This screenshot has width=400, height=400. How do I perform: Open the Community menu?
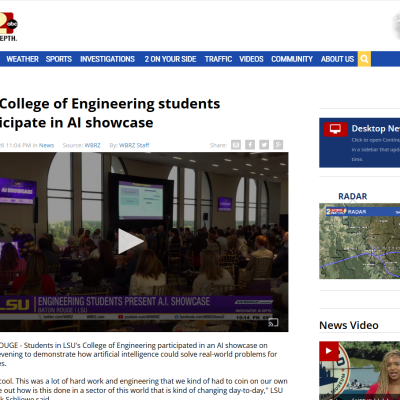(x=292, y=59)
